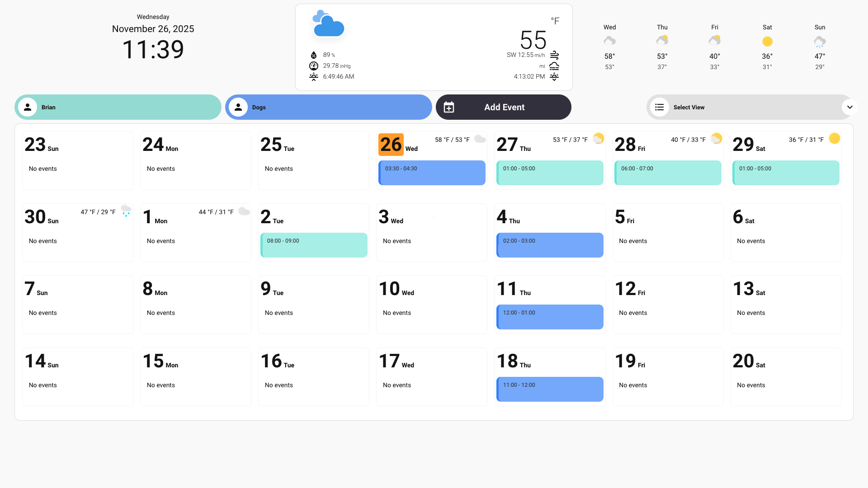Open the 03:30 - 04:30 event on day 26

pos(432,173)
